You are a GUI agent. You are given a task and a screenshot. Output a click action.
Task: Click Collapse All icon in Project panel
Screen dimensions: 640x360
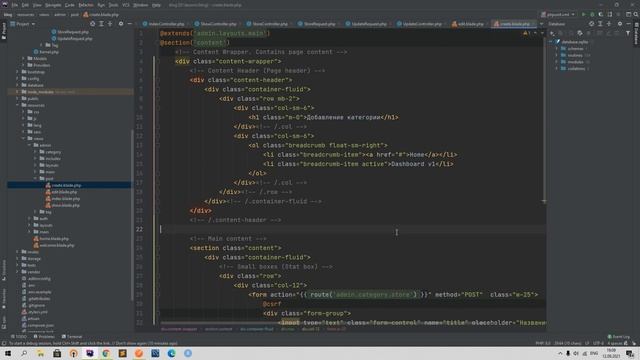(110, 24)
